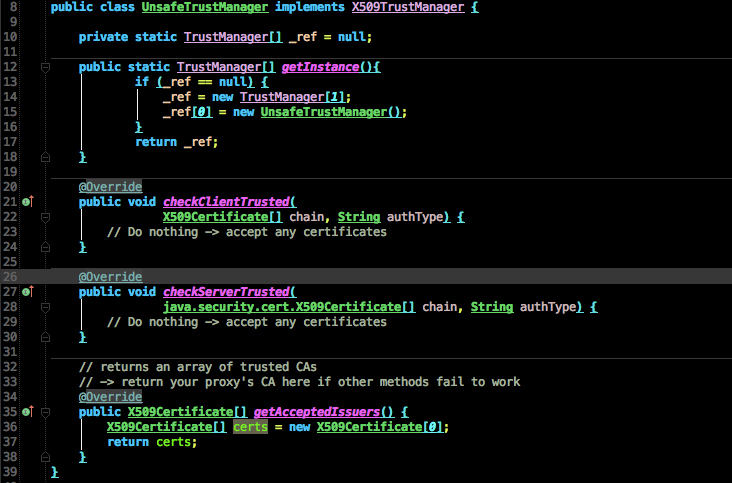Collapse the checkServerTrusted body at line 28
The width and height of the screenshot is (732, 483).
[45, 308]
